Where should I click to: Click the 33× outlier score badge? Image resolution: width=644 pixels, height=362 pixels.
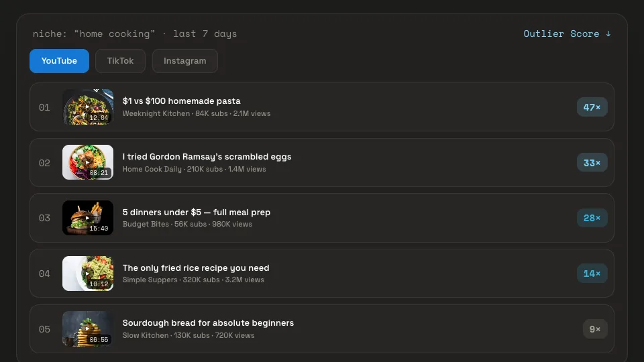(x=592, y=162)
